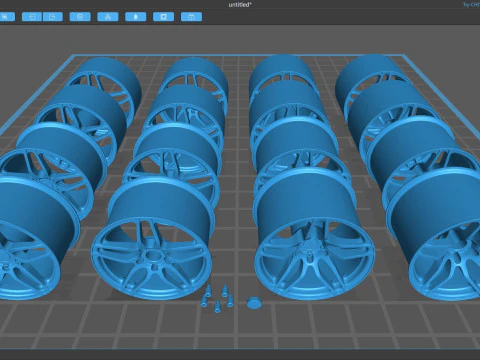Select the front wheel rim right of the center cap
480x360 pixels.
(x=315, y=233)
